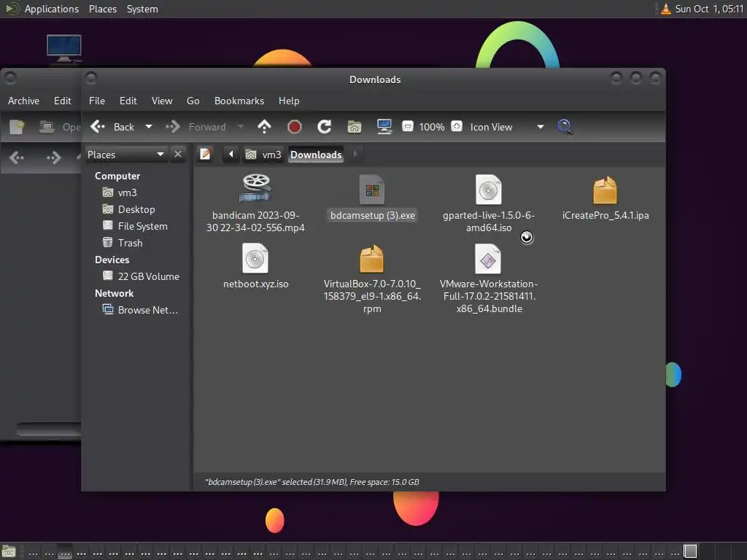Open the Home folder toolbar icon
The image size is (747, 560).
[x=355, y=127]
